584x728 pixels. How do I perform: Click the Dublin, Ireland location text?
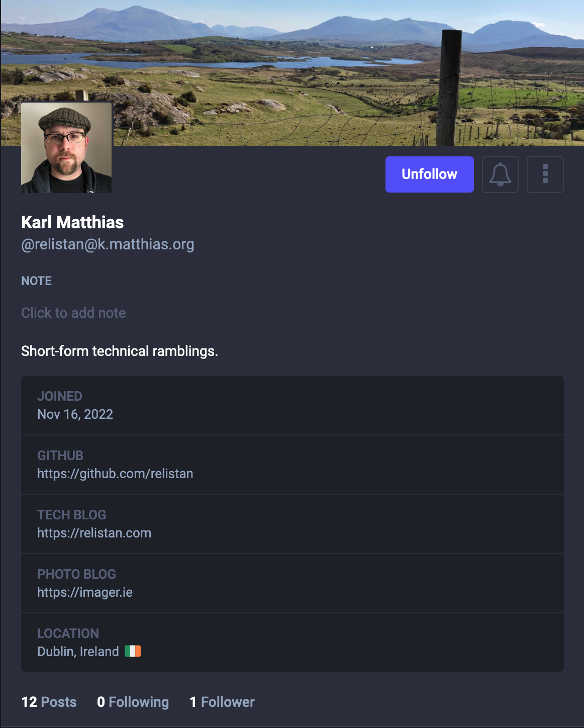[78, 652]
